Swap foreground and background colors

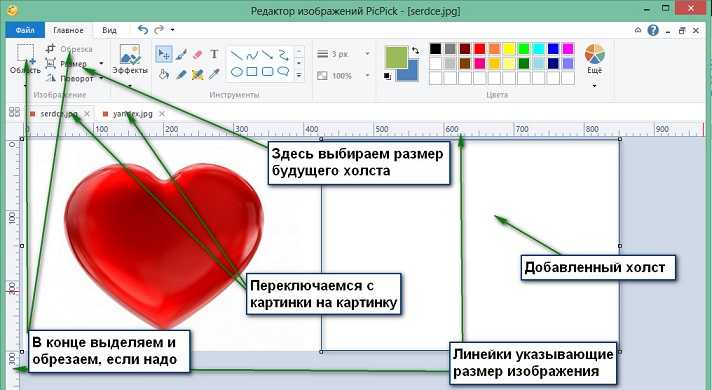415,50
